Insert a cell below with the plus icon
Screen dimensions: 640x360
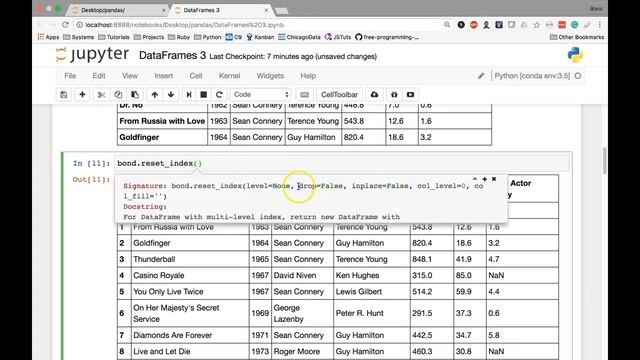pos(82,95)
